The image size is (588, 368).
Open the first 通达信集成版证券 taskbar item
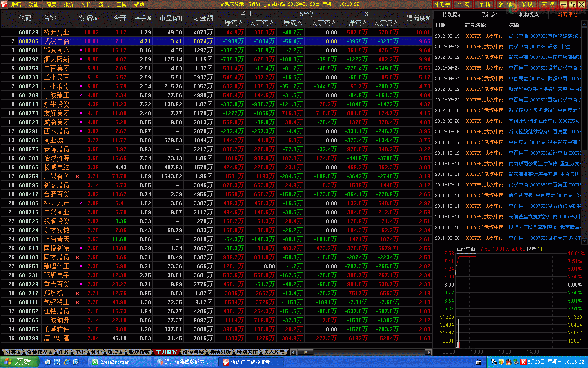[186, 362]
